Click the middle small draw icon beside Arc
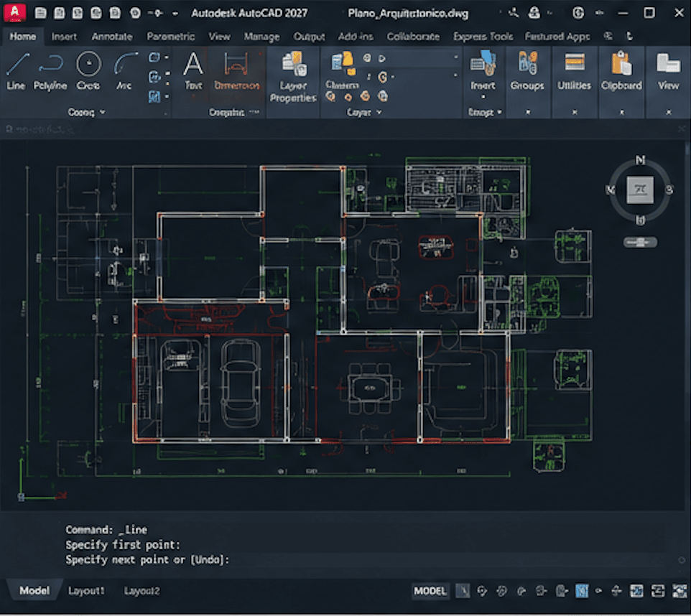Image resolution: width=691 pixels, height=616 pixels. [x=154, y=77]
